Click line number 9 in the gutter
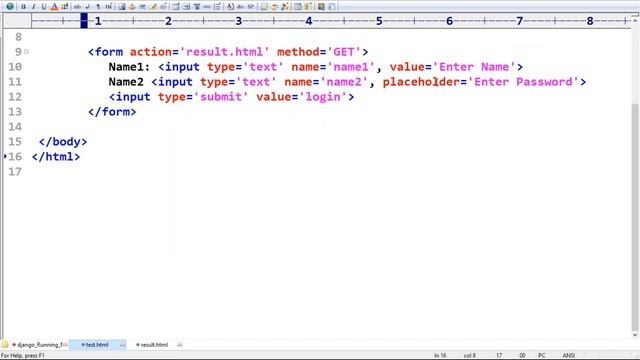 [18, 52]
